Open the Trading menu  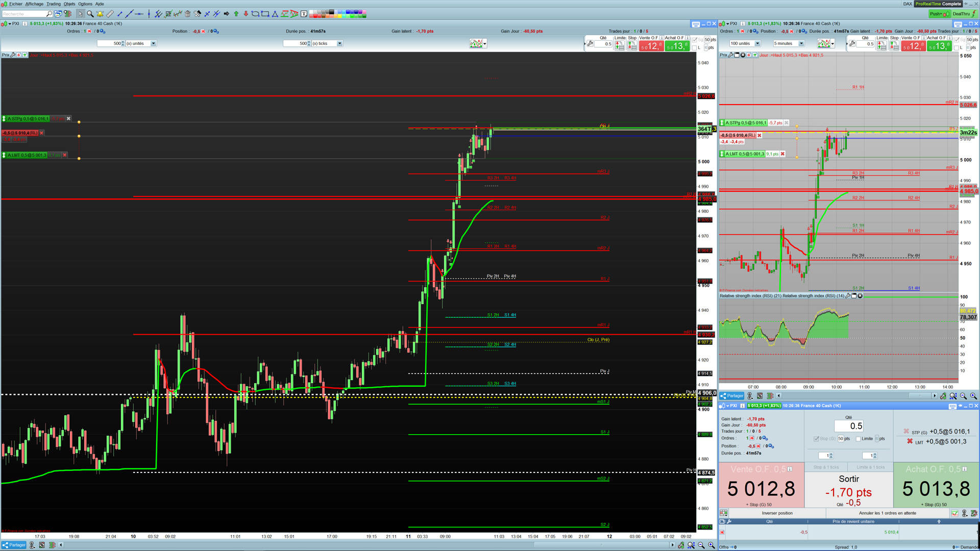click(x=54, y=4)
